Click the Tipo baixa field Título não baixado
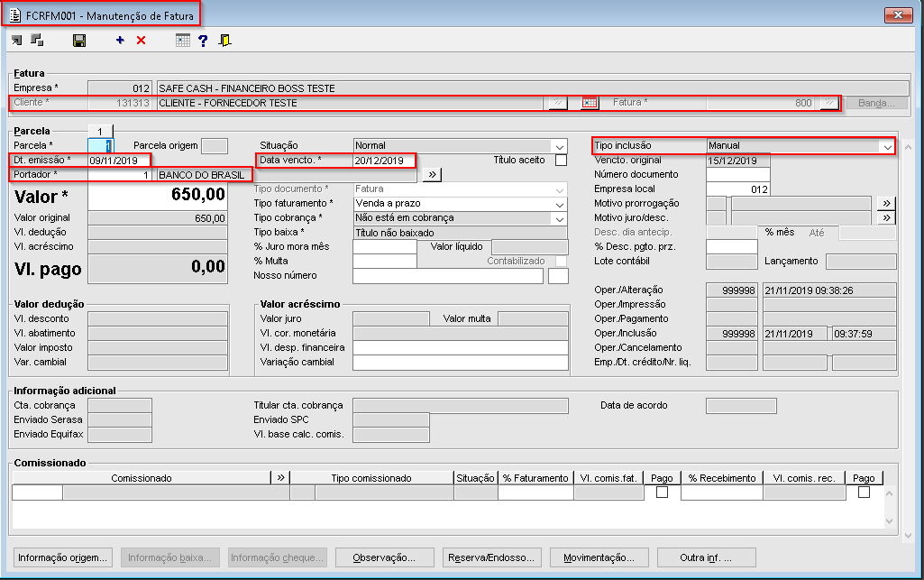 (461, 232)
